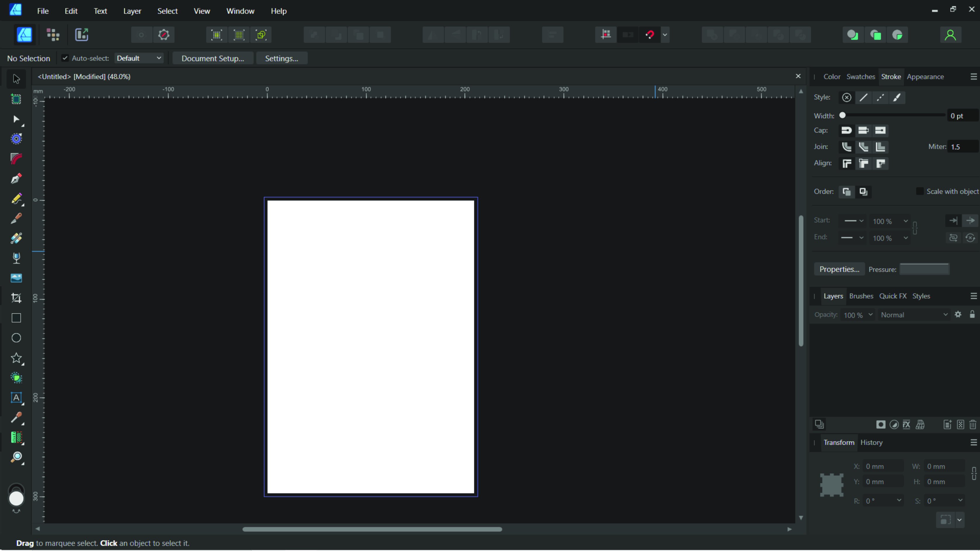Open the View menu
The height and width of the screenshot is (551, 980).
201,11
